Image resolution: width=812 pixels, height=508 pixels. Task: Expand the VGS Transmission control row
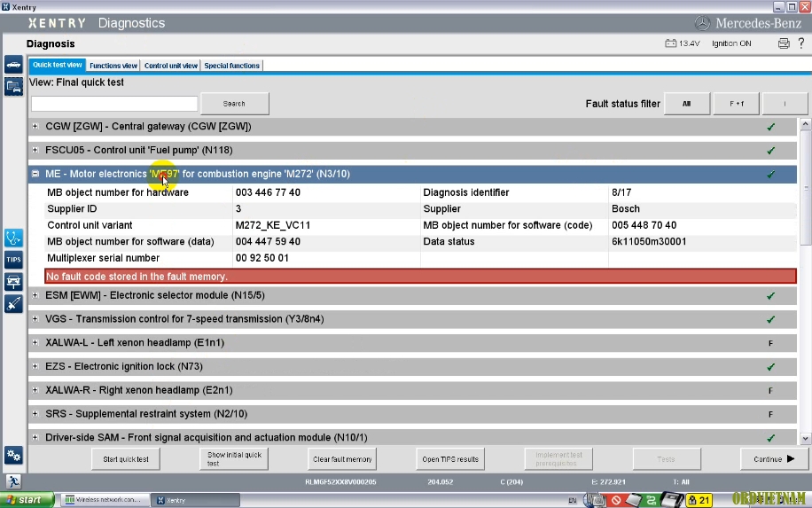pyautogui.click(x=35, y=319)
